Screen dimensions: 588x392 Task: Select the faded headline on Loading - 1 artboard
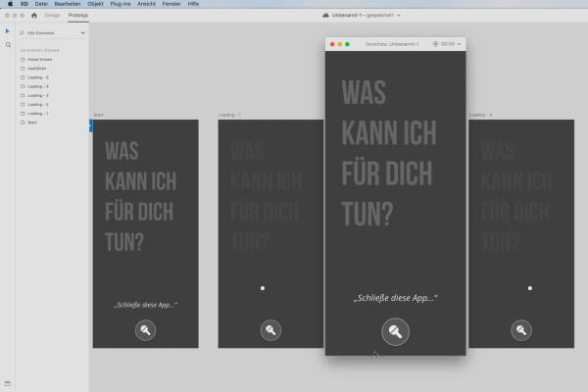pyautogui.click(x=266, y=197)
